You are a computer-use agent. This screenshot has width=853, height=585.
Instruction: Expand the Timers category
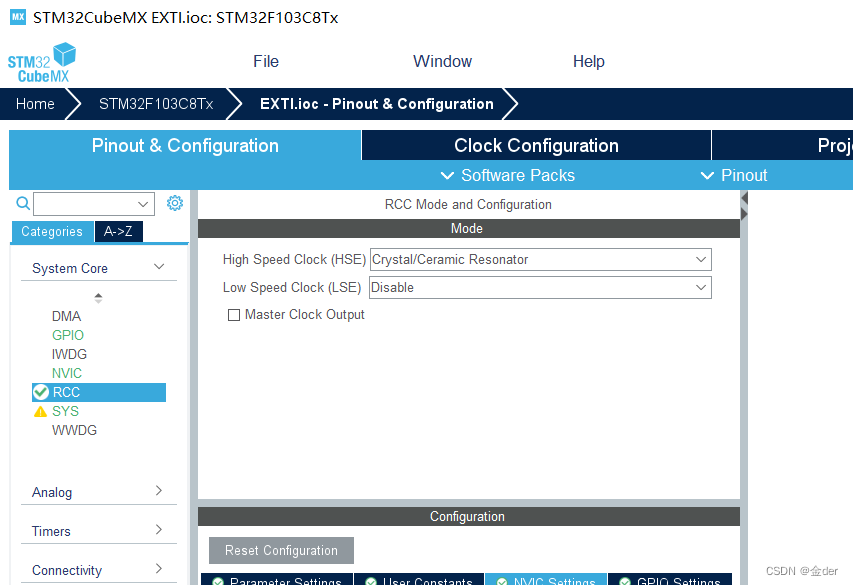pyautogui.click(x=98, y=531)
